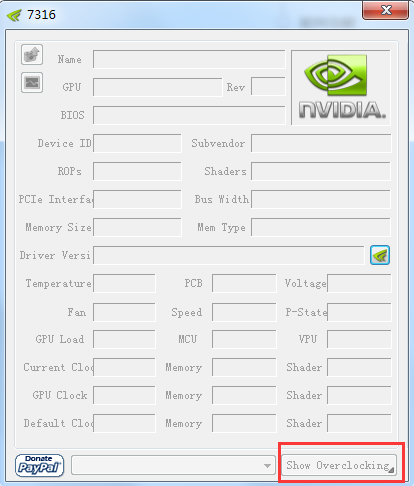Click the P-State value field
Image resolution: width=414 pixels, height=486 pixels.
(359, 312)
